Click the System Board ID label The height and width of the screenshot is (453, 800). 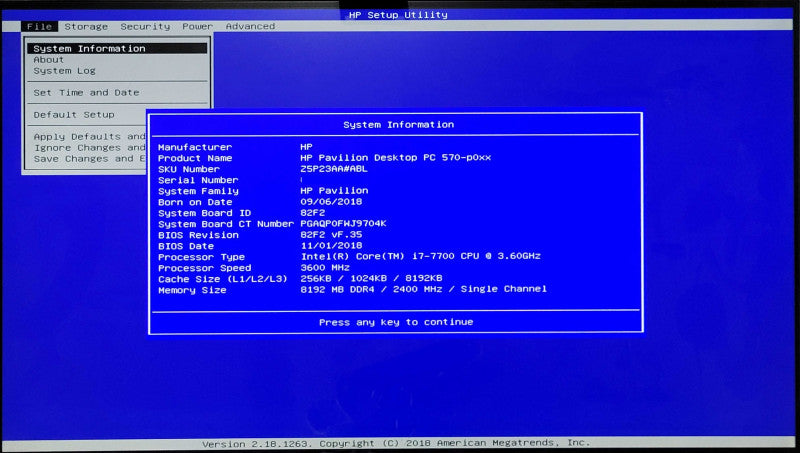tap(204, 214)
